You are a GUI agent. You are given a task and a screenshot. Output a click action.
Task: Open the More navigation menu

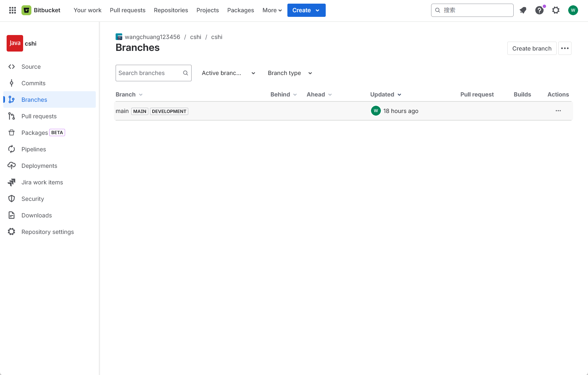pyautogui.click(x=272, y=10)
